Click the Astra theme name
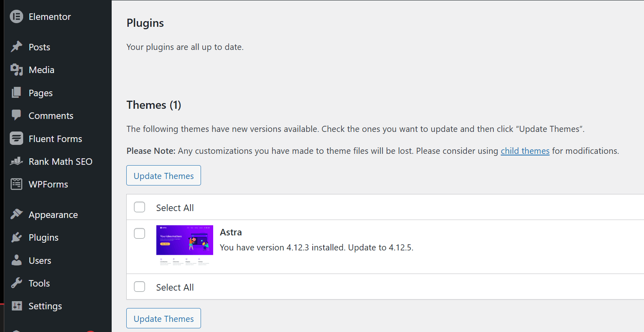 231,232
